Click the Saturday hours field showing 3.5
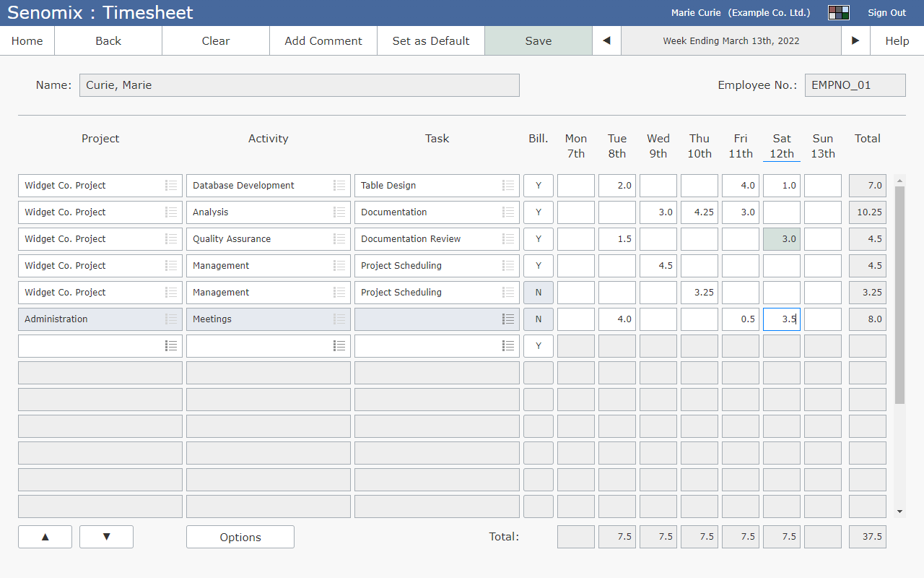Screen dimensions: 924x578 pyautogui.click(x=781, y=319)
